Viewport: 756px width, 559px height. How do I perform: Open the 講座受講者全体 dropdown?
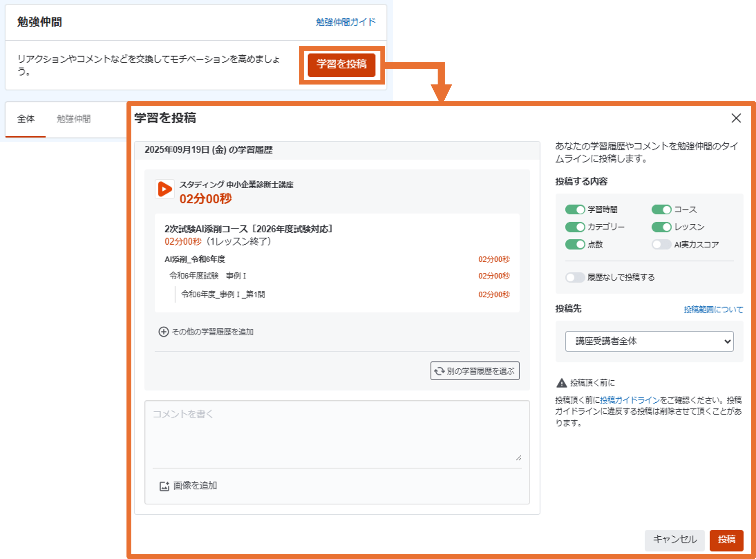[x=649, y=341]
